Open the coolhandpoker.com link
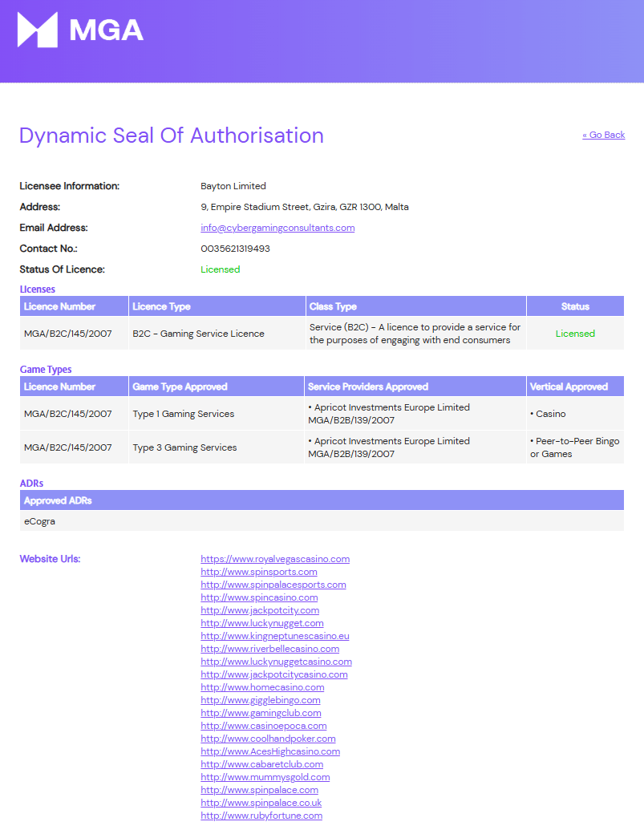This screenshot has height=838, width=644. tap(269, 739)
